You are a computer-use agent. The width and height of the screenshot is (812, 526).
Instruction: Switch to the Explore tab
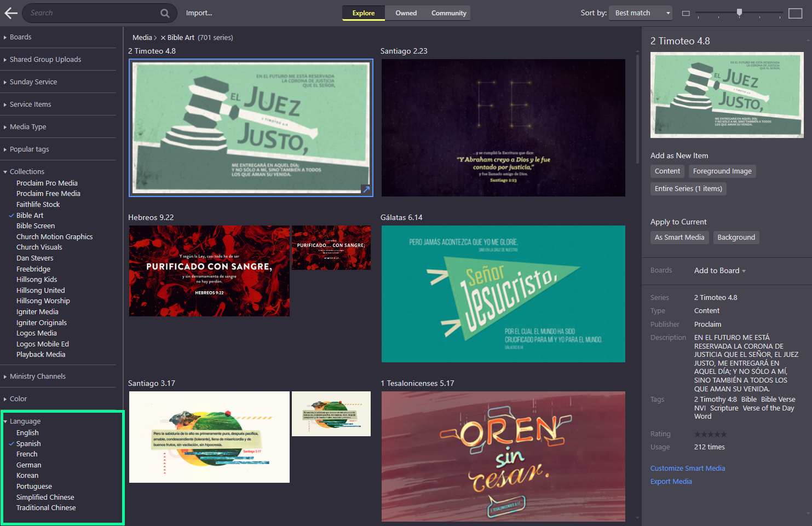click(x=364, y=13)
